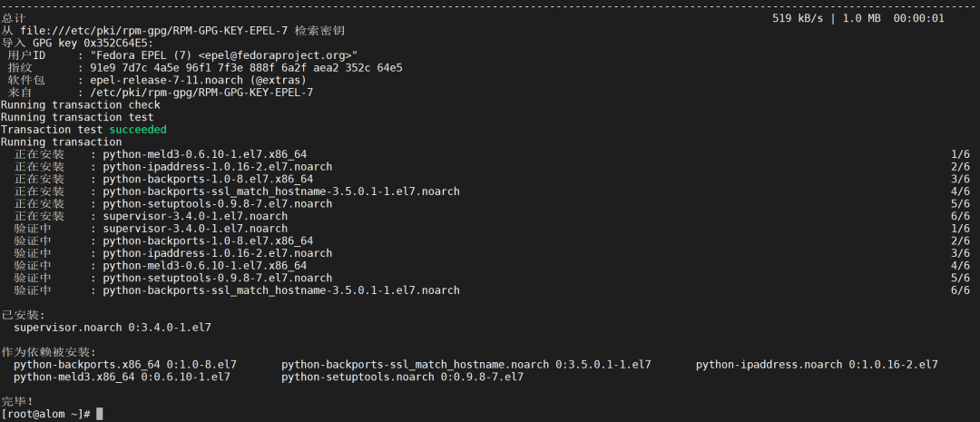Click the file:///etc/pki URL on the 检索密钥 line

click(x=164, y=30)
